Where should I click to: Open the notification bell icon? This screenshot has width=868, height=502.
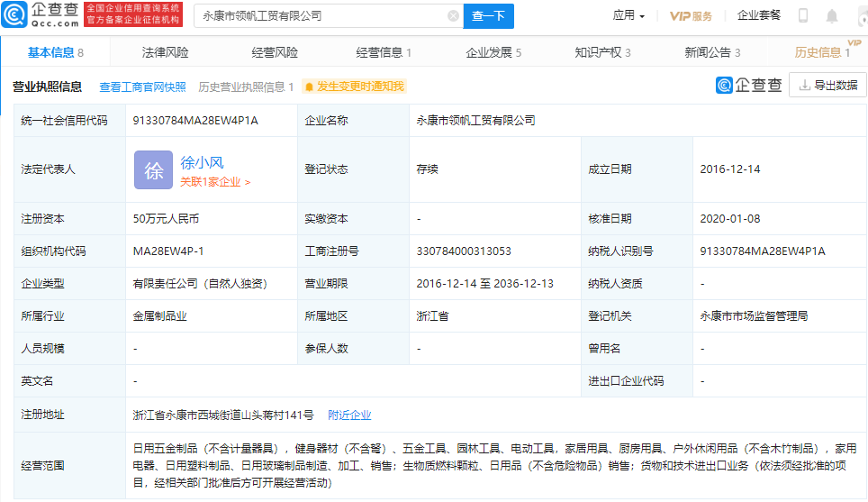click(831, 16)
